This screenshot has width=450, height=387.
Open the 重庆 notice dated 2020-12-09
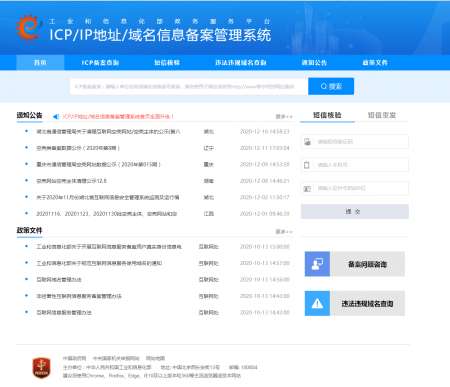click(98, 164)
